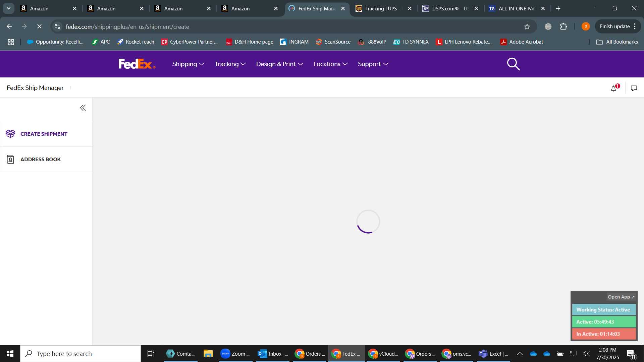Open the Windows notification center
This screenshot has width=644, height=362.
click(x=631, y=354)
